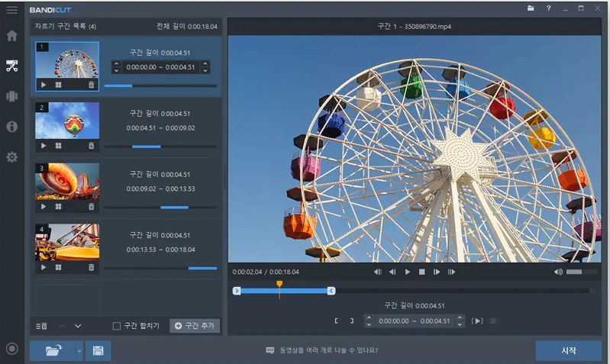The height and width of the screenshot is (364, 610).
Task: Set segment end with the right bracket
Action: pos(352,321)
